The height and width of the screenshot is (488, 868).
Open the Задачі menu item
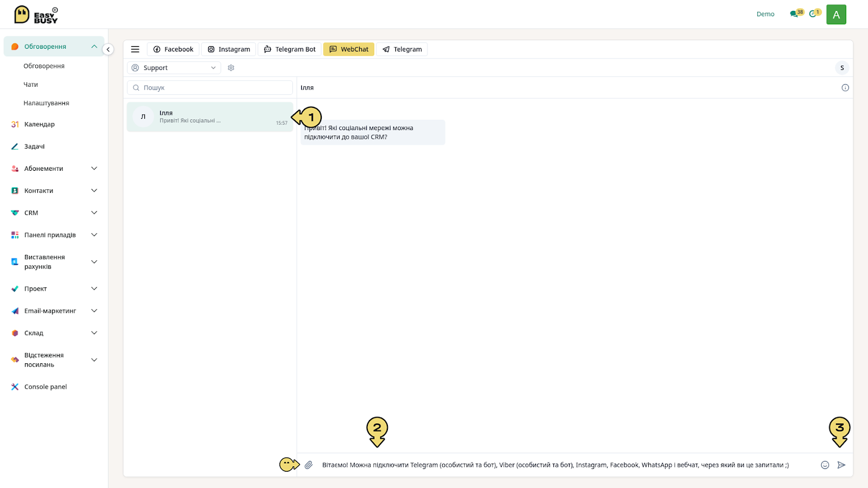click(x=34, y=146)
